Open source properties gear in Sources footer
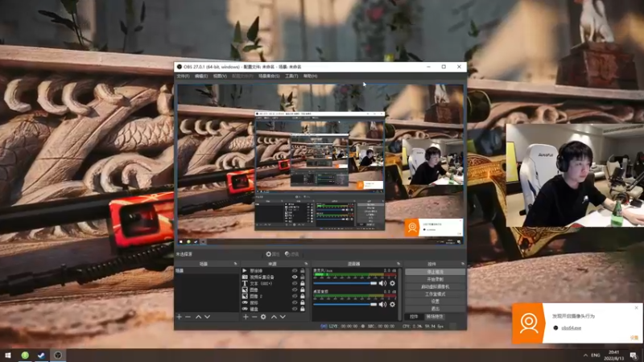This screenshot has height=362, width=644. tap(263, 317)
